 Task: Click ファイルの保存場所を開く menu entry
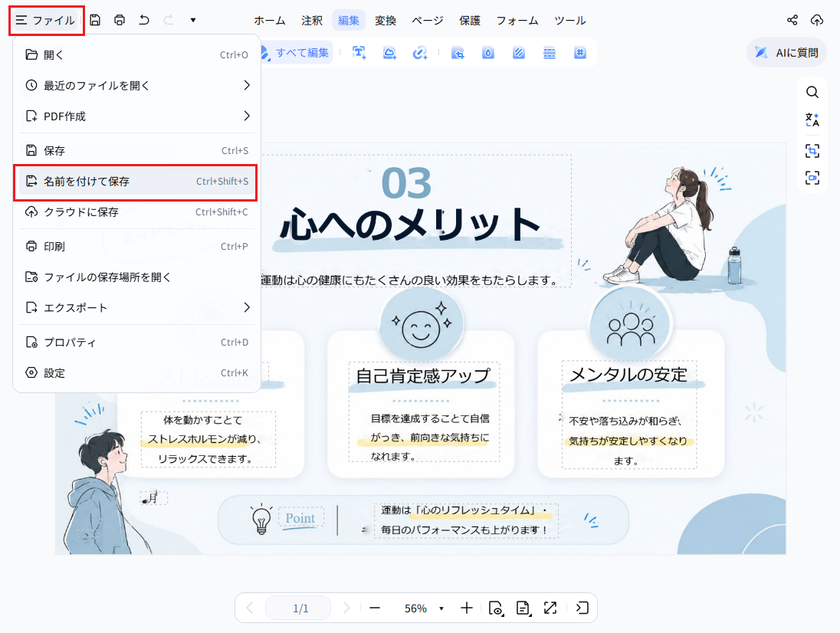click(x=136, y=277)
